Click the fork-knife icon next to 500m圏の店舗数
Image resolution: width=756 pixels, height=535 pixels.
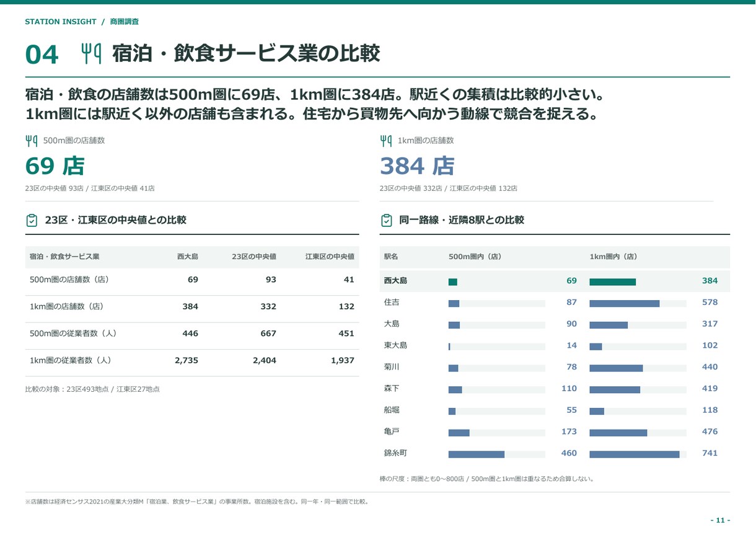31,141
